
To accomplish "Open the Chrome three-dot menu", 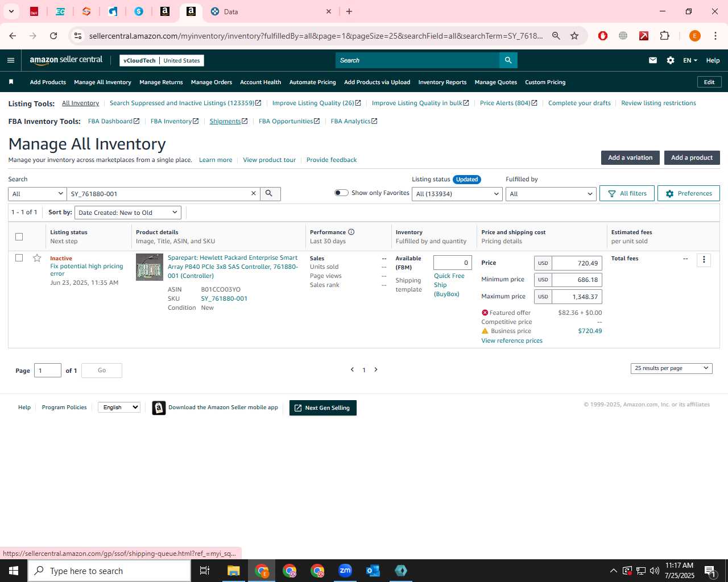I will [x=715, y=36].
